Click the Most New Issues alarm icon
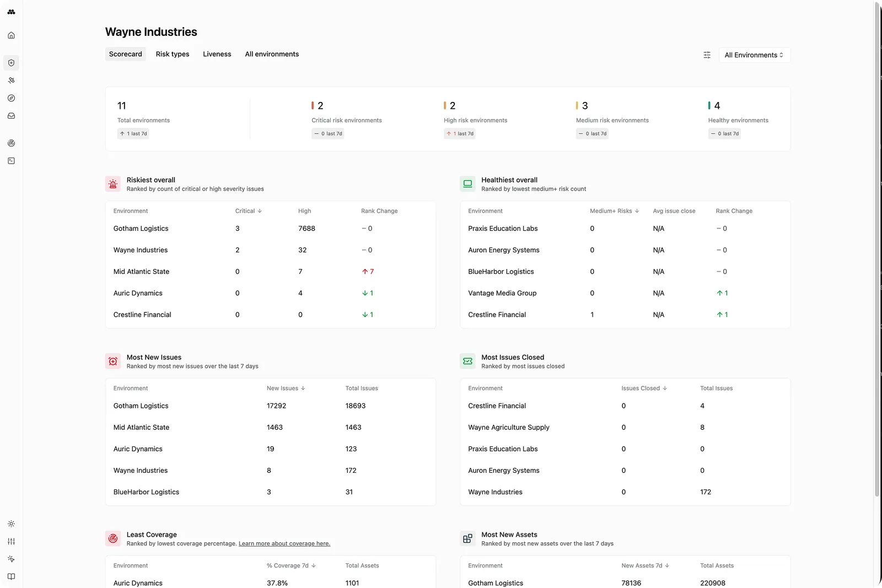This screenshot has height=588, width=882. tap(113, 362)
